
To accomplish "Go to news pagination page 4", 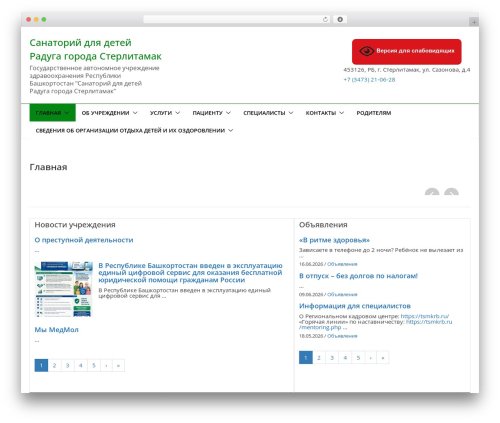I will click(81, 365).
